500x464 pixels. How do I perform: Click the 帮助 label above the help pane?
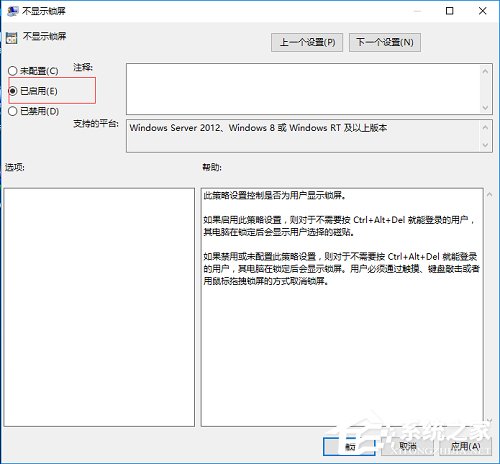click(212, 167)
